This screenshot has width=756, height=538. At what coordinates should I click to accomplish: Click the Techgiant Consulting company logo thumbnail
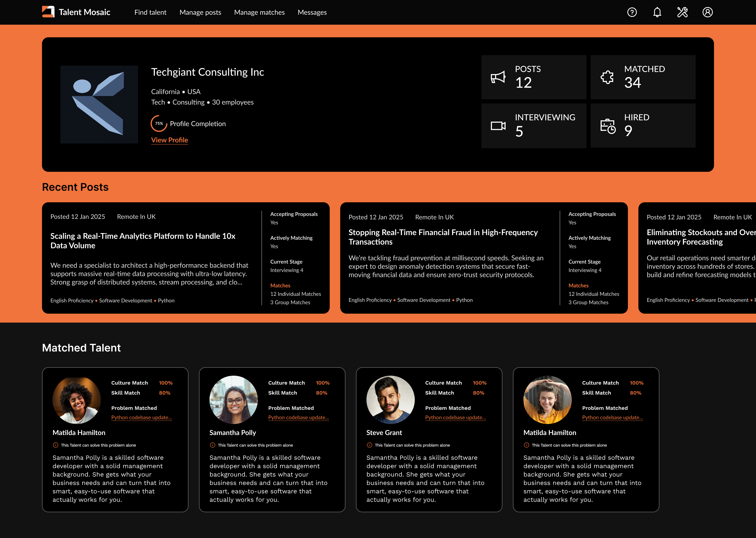[x=99, y=104]
